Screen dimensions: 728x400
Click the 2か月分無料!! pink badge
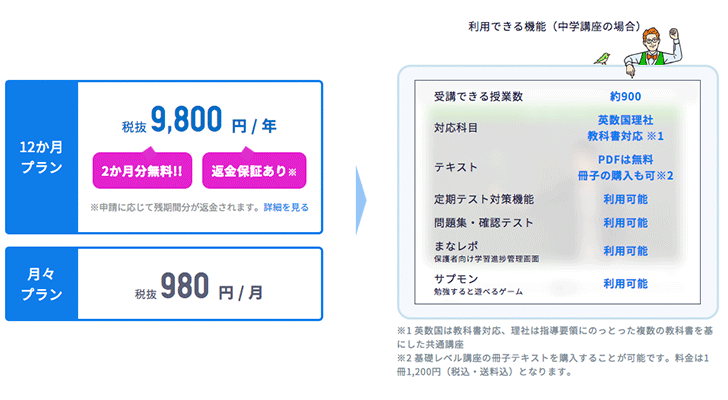pyautogui.click(x=142, y=170)
